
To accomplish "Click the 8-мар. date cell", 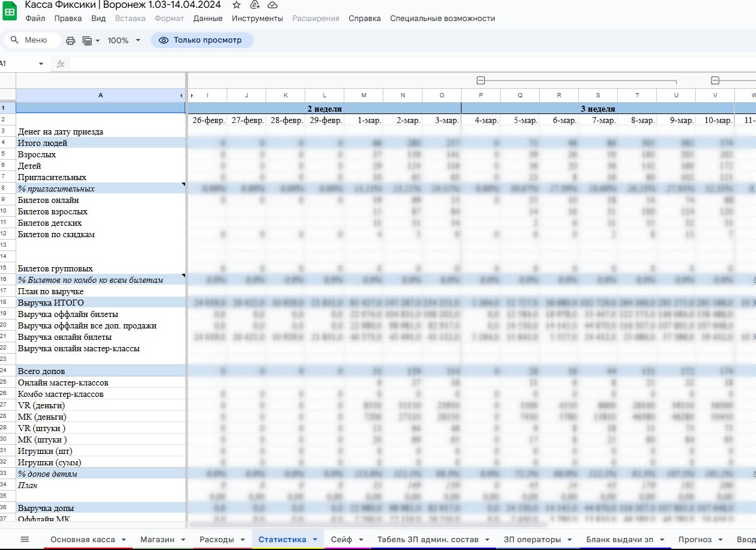I will [637, 120].
